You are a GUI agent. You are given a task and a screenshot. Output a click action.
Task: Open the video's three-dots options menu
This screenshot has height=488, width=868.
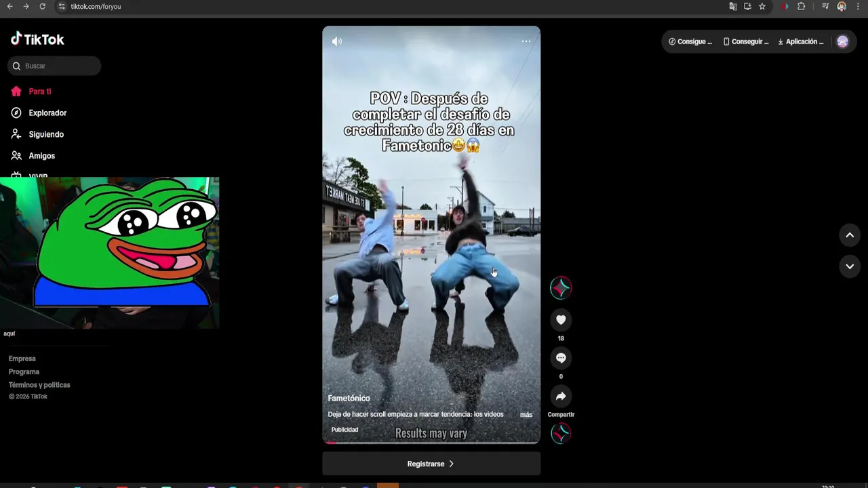pos(526,41)
